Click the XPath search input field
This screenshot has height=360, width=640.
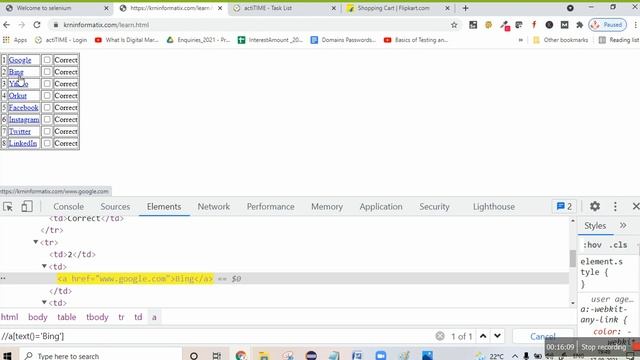pyautogui.click(x=216, y=336)
